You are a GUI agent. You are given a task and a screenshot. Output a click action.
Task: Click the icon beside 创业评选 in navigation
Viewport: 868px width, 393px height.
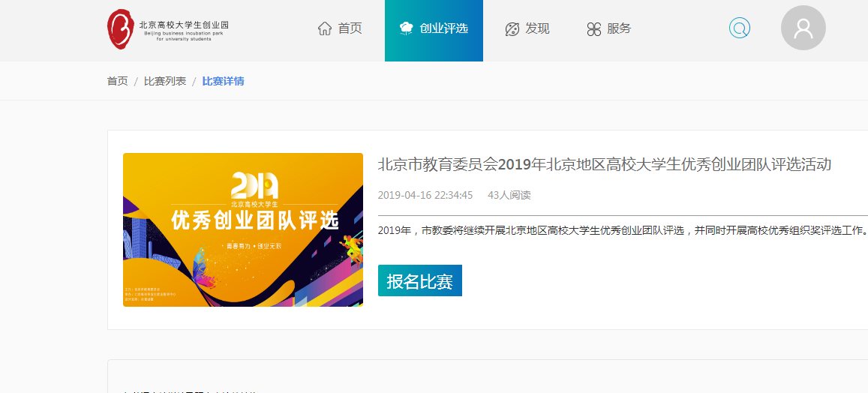coord(407,29)
